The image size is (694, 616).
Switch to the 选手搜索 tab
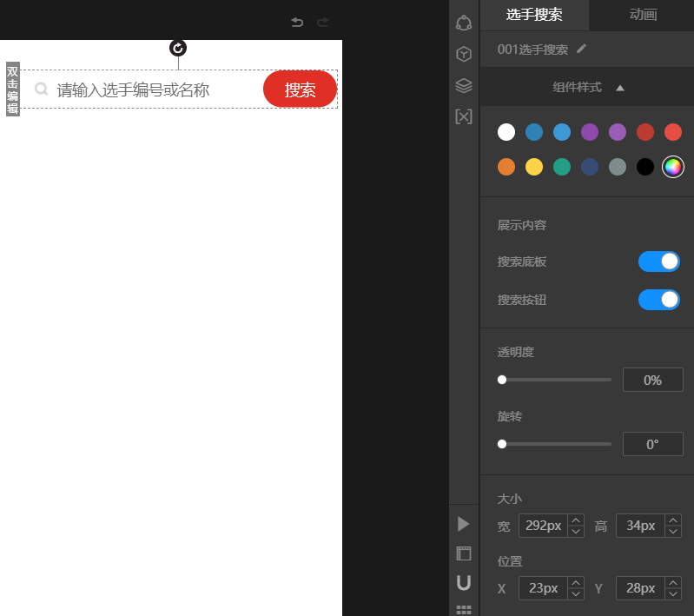click(x=534, y=15)
